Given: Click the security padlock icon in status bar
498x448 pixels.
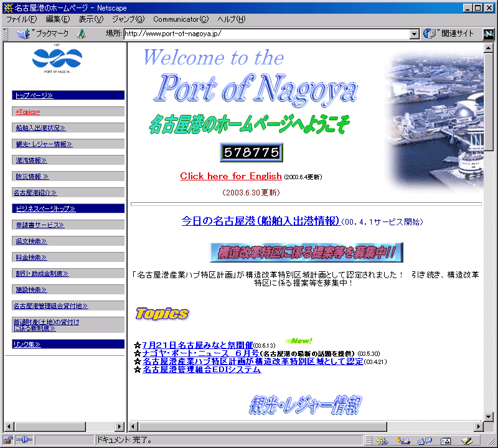Looking at the screenshot, I should click(x=8, y=440).
